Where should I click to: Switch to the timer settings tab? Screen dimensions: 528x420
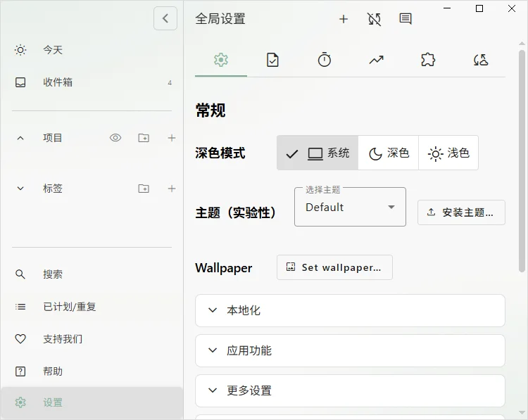click(325, 61)
